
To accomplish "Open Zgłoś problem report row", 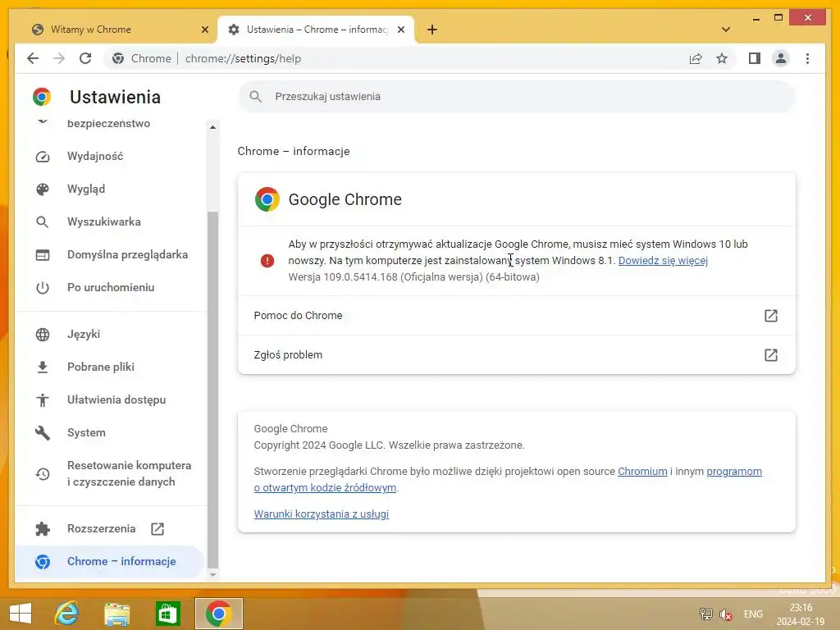I will pyautogui.click(x=517, y=354).
